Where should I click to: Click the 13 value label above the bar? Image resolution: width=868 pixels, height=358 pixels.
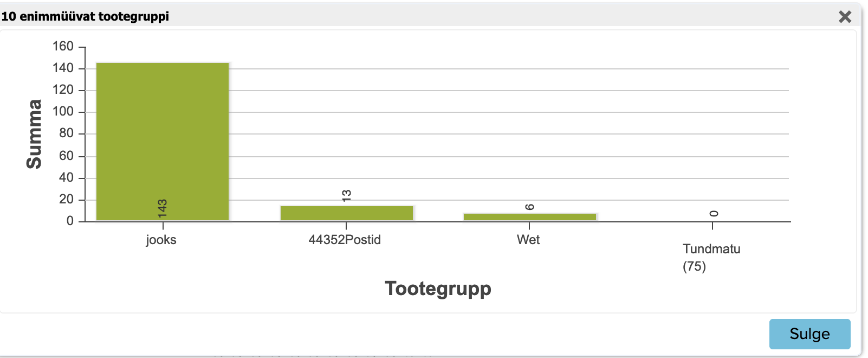point(347,195)
